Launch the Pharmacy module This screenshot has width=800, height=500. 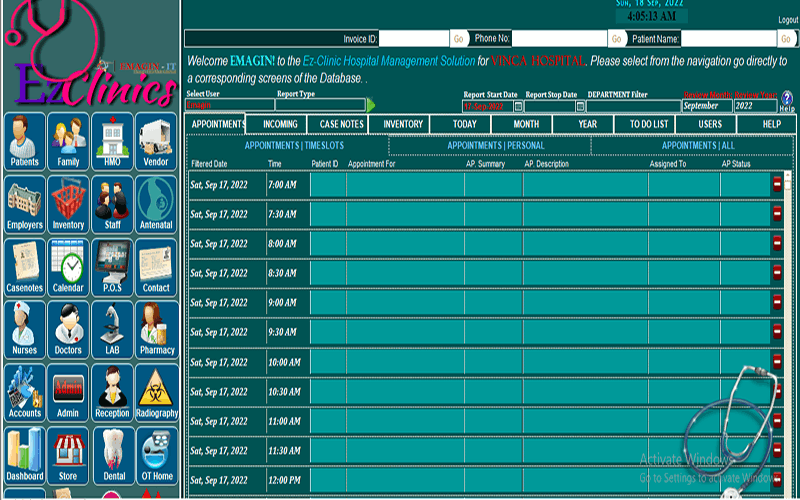click(156, 330)
